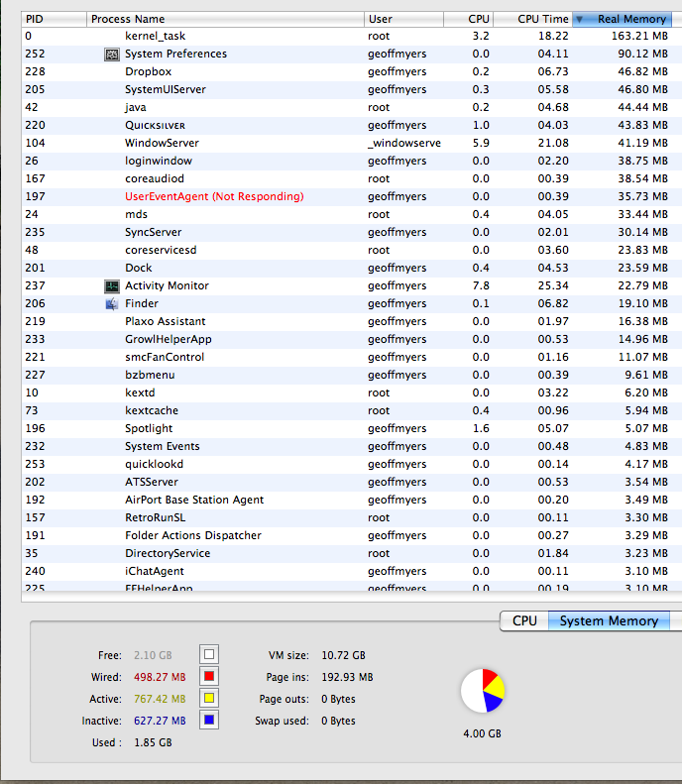Select the mds process row

(352, 214)
